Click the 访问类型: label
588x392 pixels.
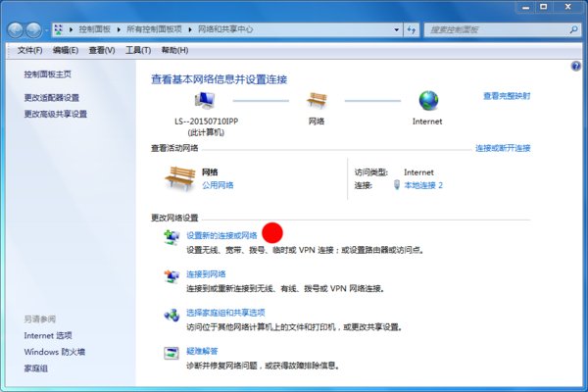[371, 172]
